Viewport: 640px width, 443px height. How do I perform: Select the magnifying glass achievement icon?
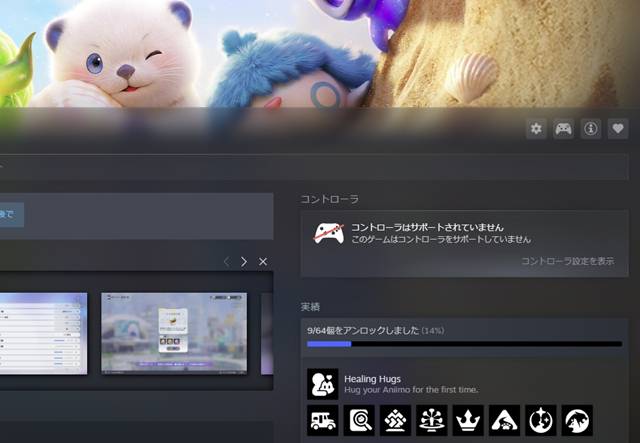[x=359, y=420]
